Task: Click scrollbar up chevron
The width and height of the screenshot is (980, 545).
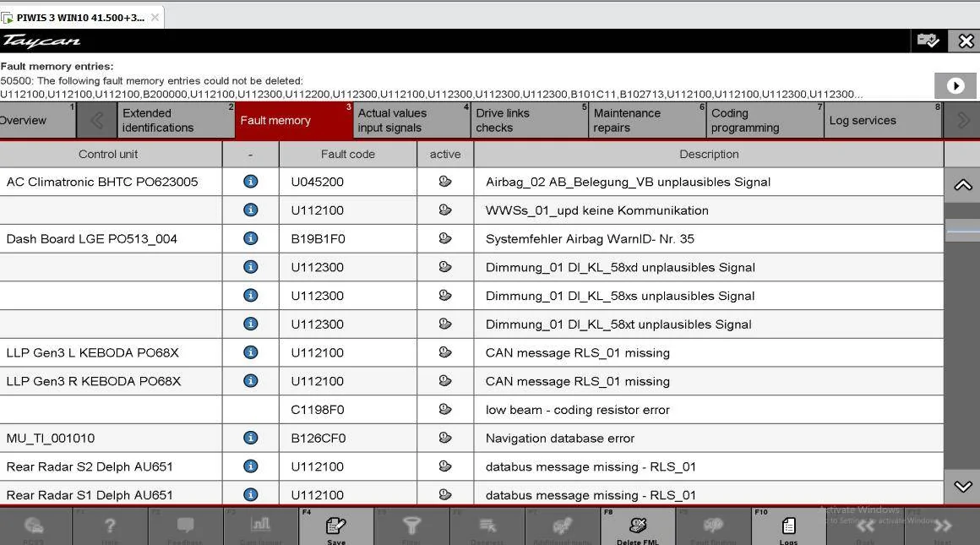Action: pos(962,185)
